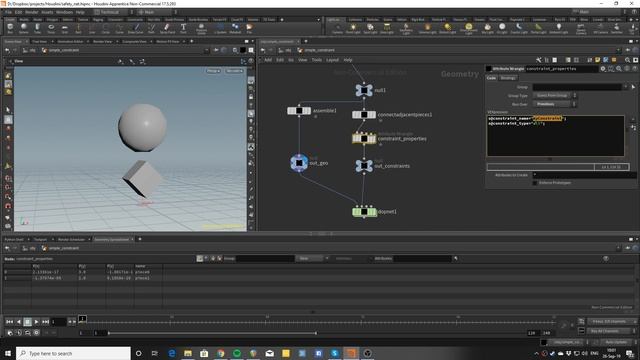Screen dimensions: 640x360
Task: Select the out_geo null node
Action: pyautogui.click(x=299, y=162)
